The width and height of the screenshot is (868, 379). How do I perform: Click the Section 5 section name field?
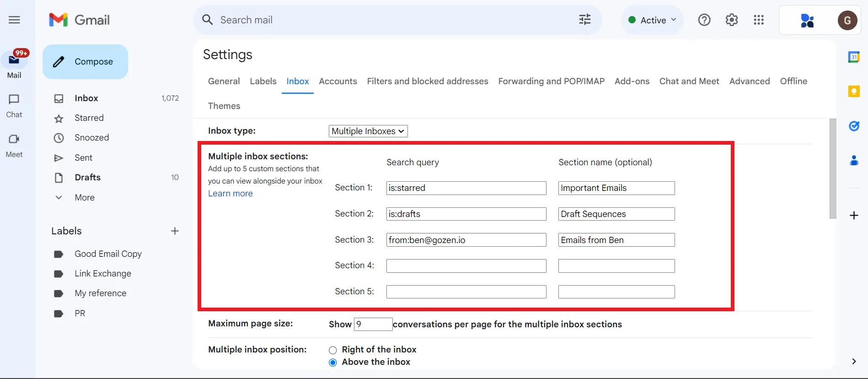pos(616,292)
